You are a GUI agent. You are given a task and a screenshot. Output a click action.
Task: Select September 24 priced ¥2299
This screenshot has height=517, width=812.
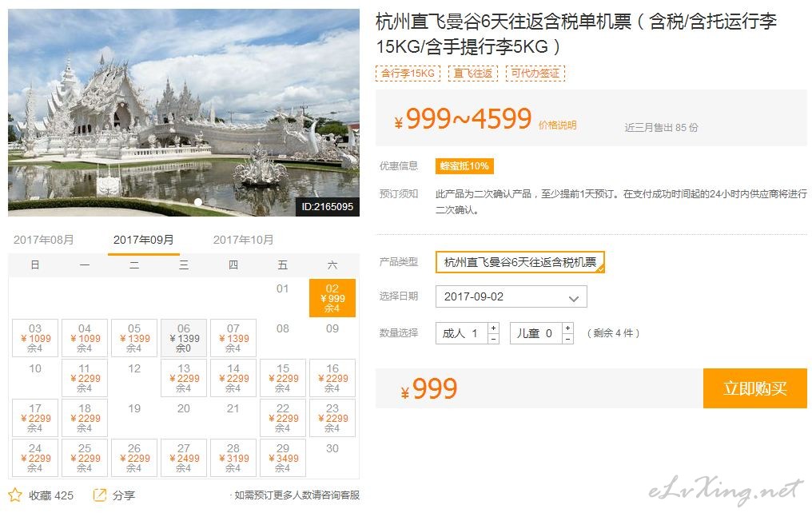coord(35,458)
